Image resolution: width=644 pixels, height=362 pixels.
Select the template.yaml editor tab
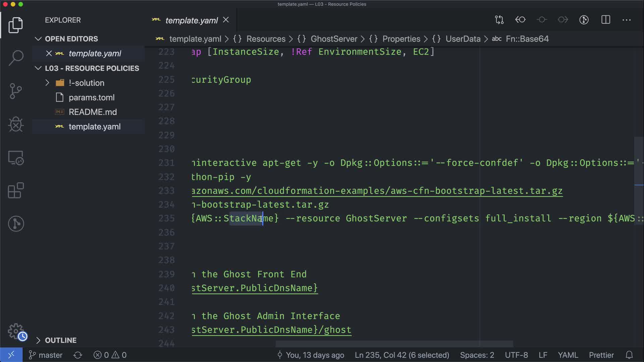click(192, 20)
